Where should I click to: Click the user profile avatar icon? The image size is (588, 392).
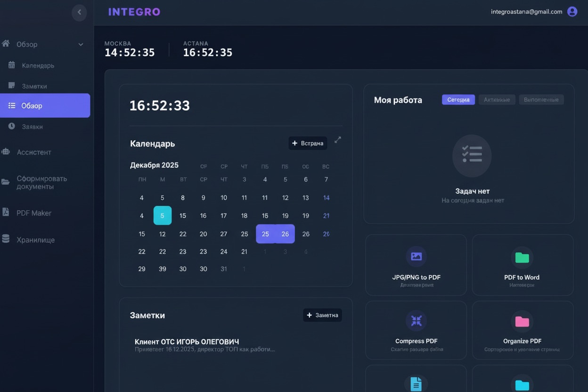point(572,12)
